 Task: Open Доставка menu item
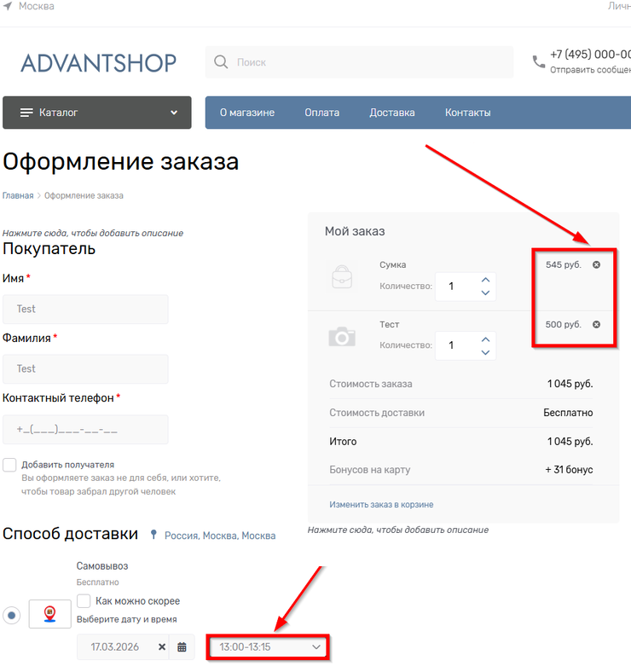click(x=392, y=113)
